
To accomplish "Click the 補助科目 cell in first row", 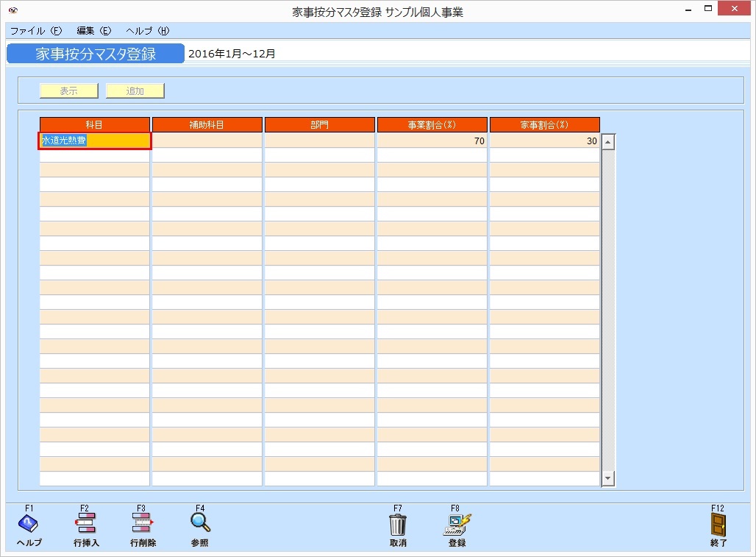I will (207, 141).
